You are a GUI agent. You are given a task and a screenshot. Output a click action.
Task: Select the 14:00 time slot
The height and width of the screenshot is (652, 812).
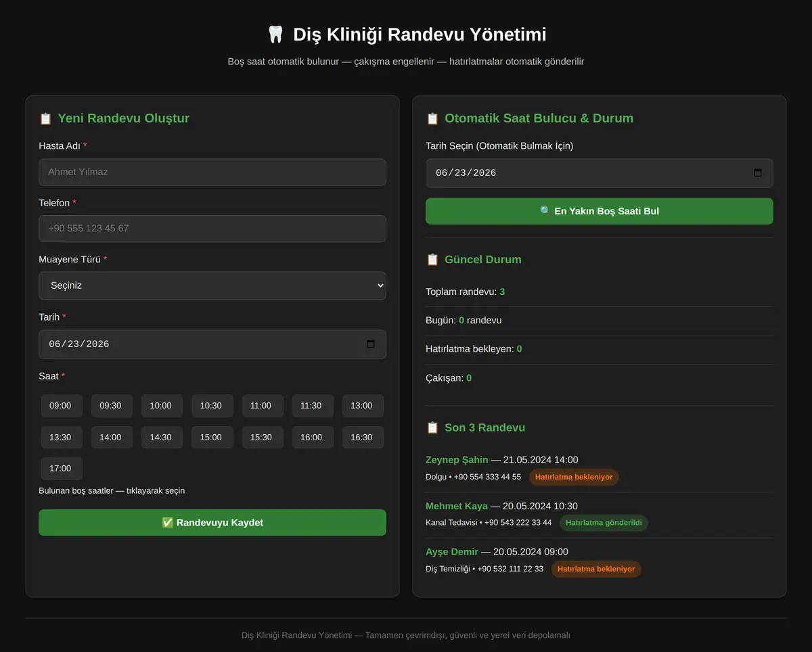click(x=111, y=438)
